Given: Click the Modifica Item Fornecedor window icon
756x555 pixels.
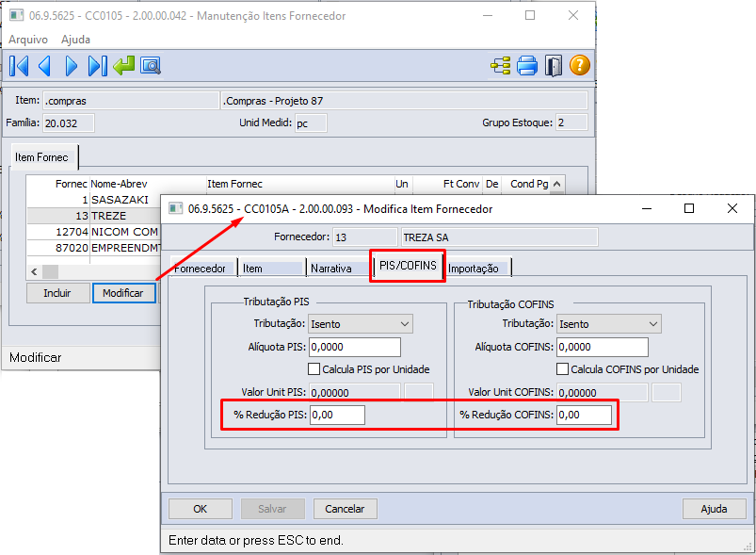Looking at the screenshot, I should 175,208.
